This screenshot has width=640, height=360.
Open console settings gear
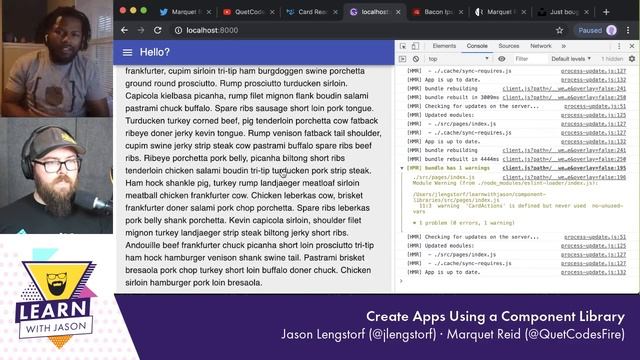point(632,59)
